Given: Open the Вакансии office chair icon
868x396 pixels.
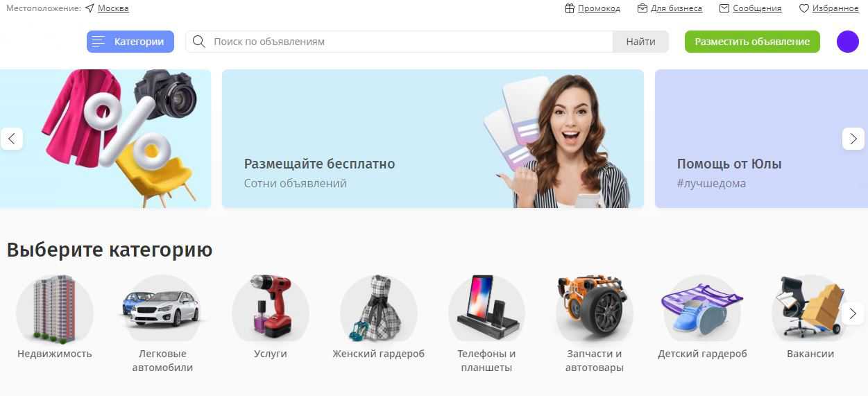Looking at the screenshot, I should pyautogui.click(x=810, y=309).
